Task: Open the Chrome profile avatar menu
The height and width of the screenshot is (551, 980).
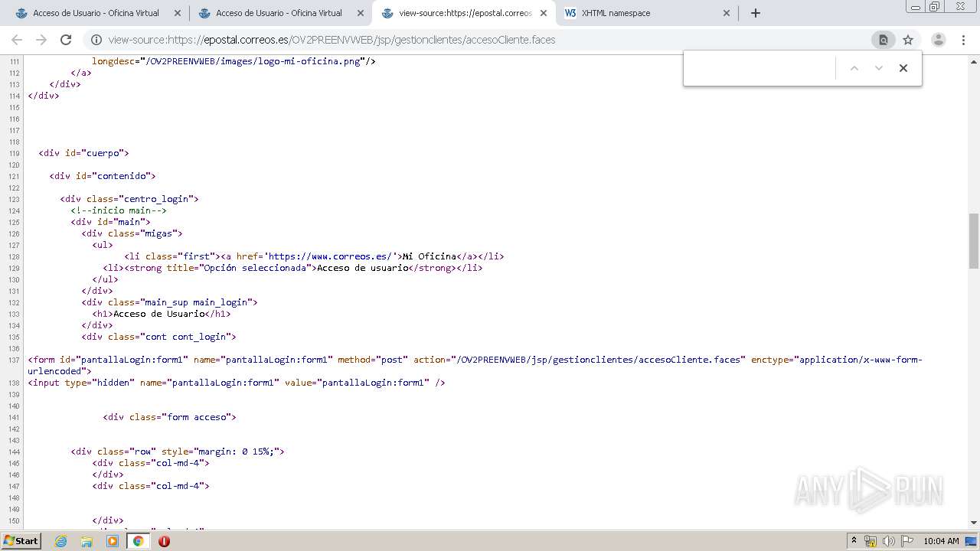Action: [x=938, y=40]
